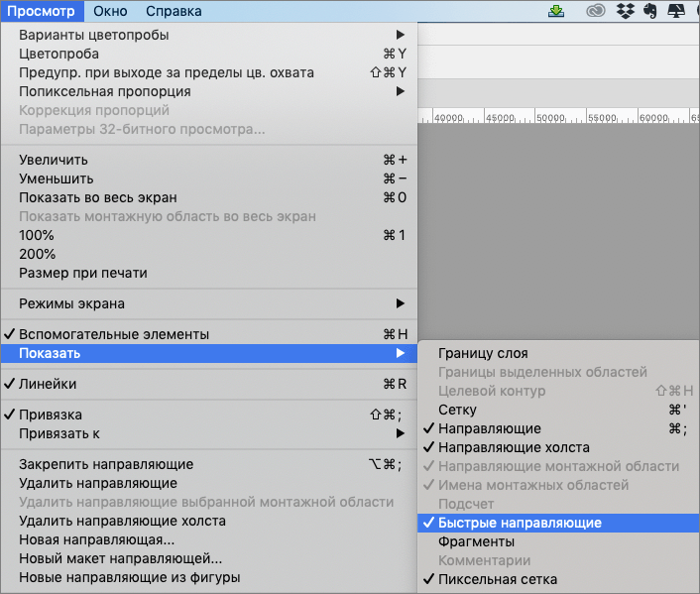Viewport: 700px width, 594px height.
Task: Expand Привязать к submenu
Action: tap(209, 433)
